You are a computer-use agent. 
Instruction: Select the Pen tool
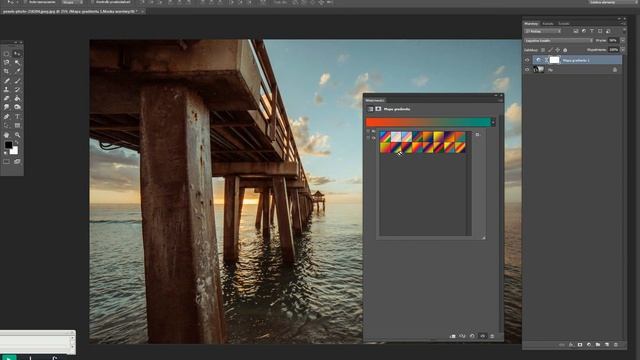tap(7, 117)
